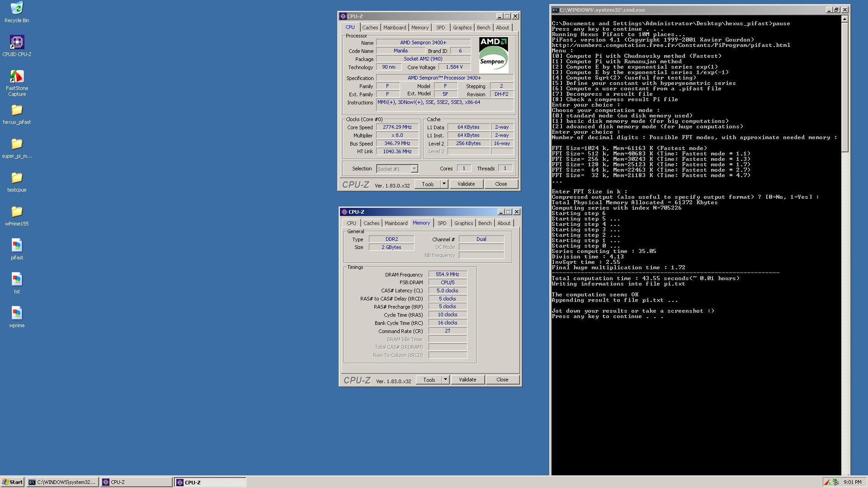Screen dimensions: 868x488
Task: Open About tab in top CPU-Z window
Action: (x=503, y=28)
